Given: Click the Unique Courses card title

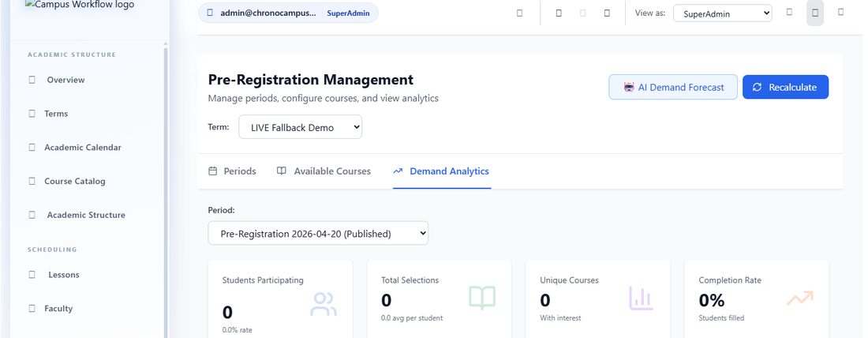Looking at the screenshot, I should click(569, 280).
